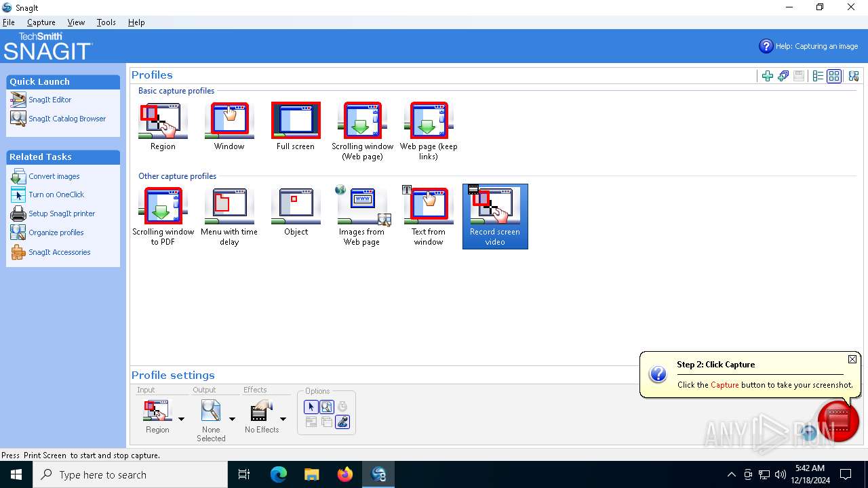
Task: Click the Region input icon in settings
Action: [157, 411]
